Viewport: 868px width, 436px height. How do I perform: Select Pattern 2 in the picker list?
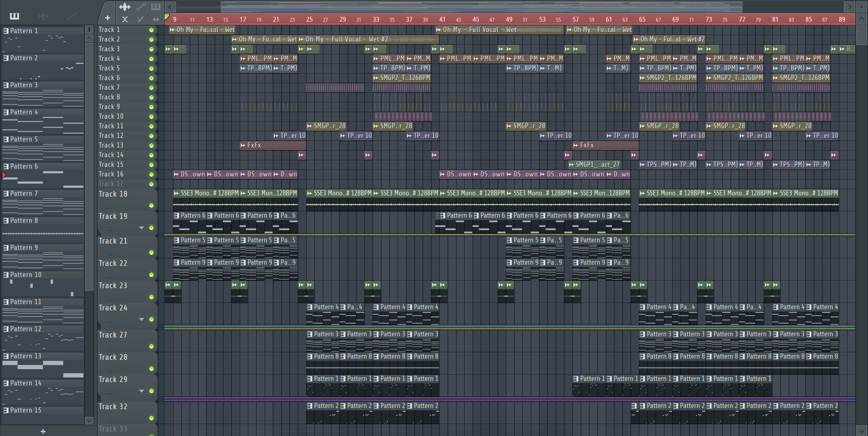(43, 58)
